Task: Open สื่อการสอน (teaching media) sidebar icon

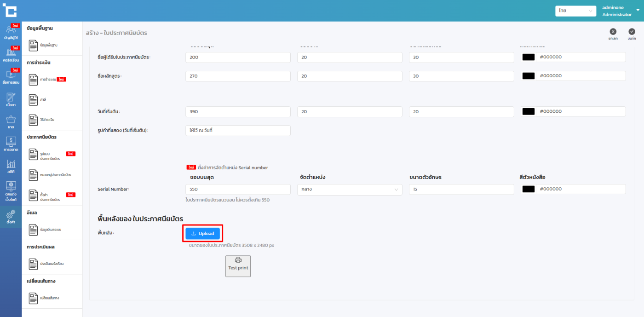Action: click(x=11, y=77)
